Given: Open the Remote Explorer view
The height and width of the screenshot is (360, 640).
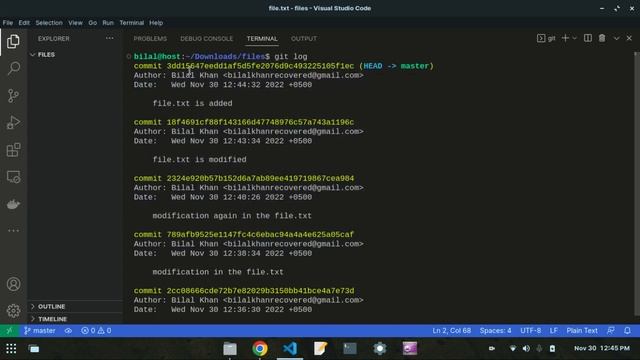Looking at the screenshot, I should 13,177.
